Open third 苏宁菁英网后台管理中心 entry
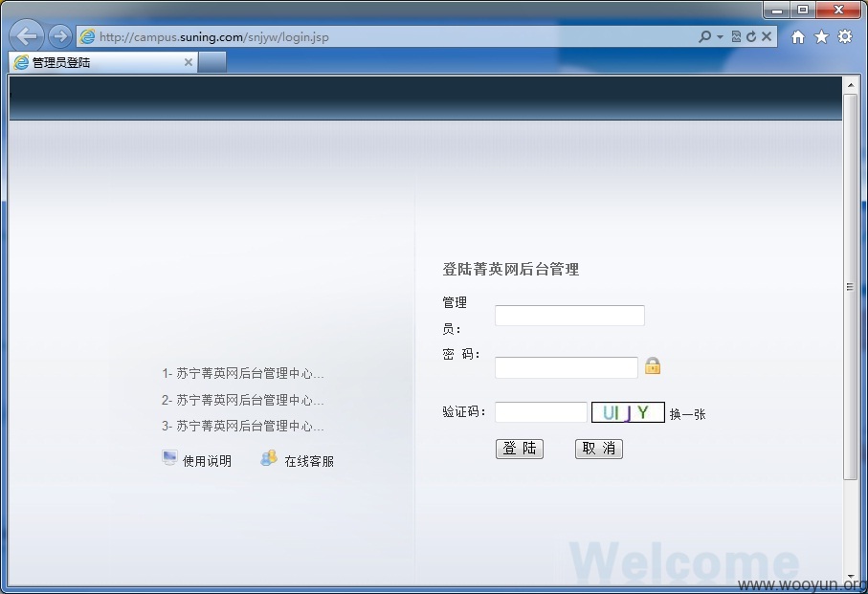The width and height of the screenshot is (868, 594). click(242, 426)
